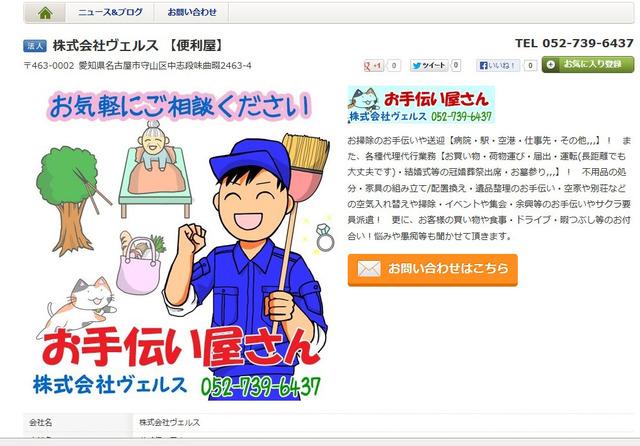Add to favorites with お気に入り登録
The height and width of the screenshot is (446, 640).
tap(588, 64)
